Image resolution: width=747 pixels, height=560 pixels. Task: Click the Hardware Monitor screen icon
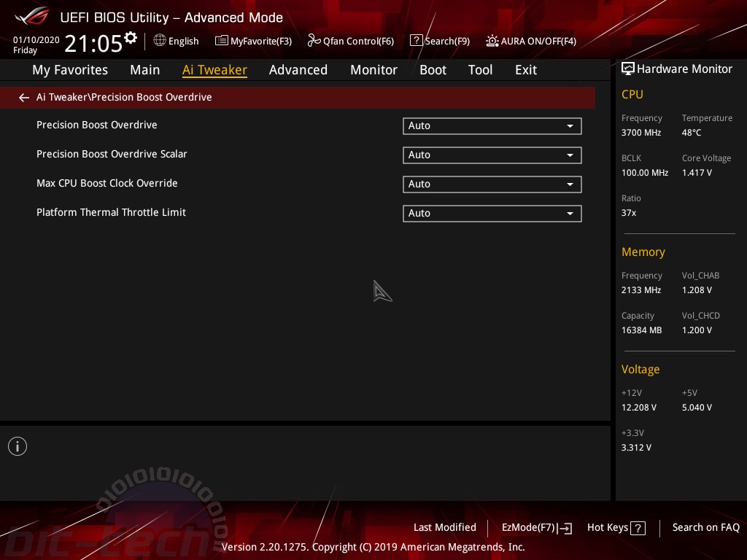coord(628,69)
